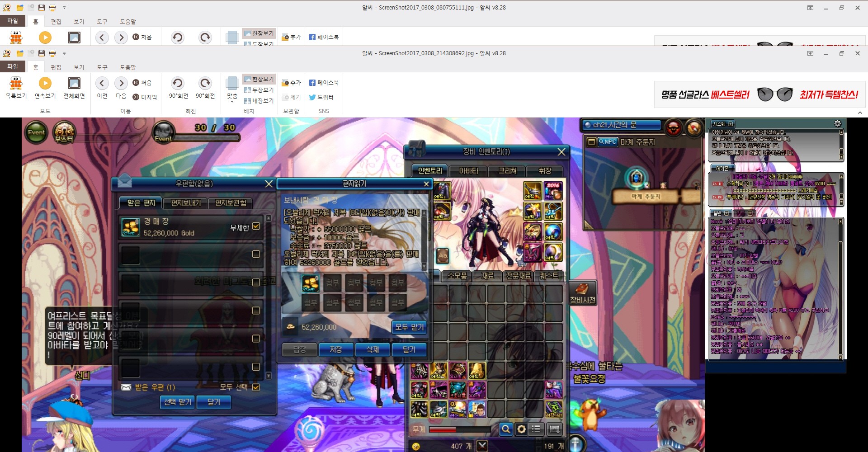Open quick access customize arrow, front window

(64, 53)
